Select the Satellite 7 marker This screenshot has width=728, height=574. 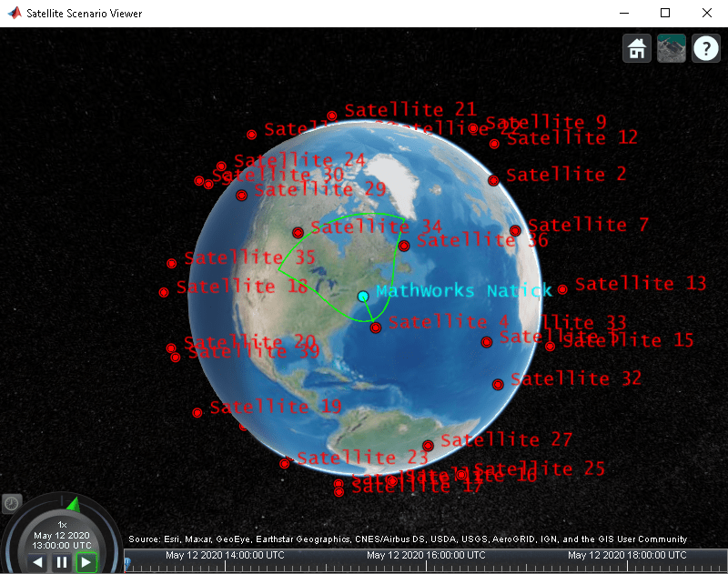coord(515,231)
